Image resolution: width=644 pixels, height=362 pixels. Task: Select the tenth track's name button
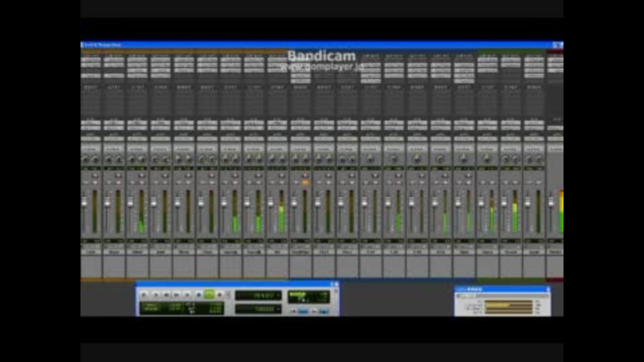tap(301, 251)
